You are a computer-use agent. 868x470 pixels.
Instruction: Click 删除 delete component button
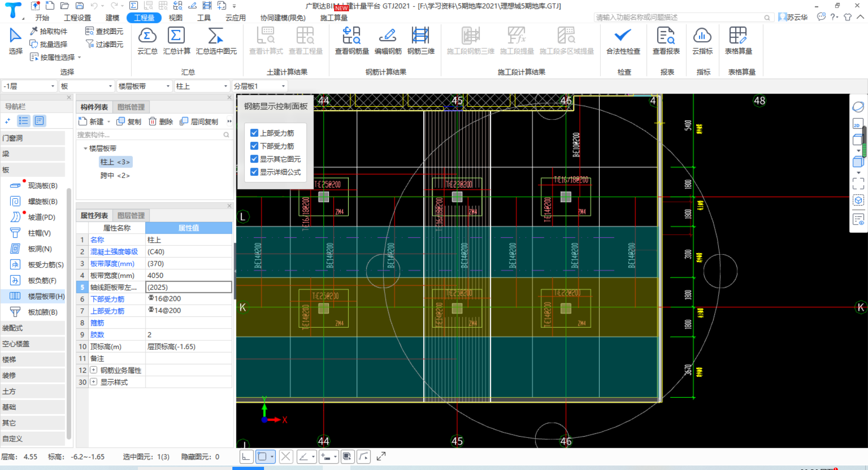tap(161, 122)
